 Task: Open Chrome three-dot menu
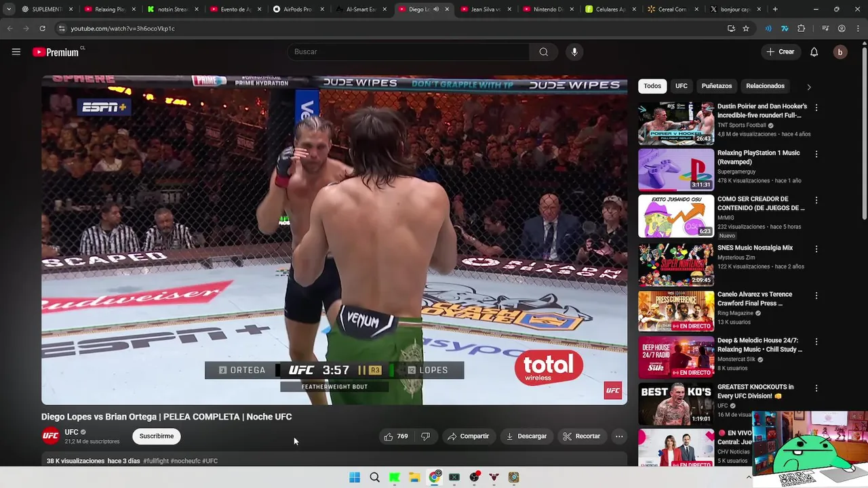coord(859,28)
